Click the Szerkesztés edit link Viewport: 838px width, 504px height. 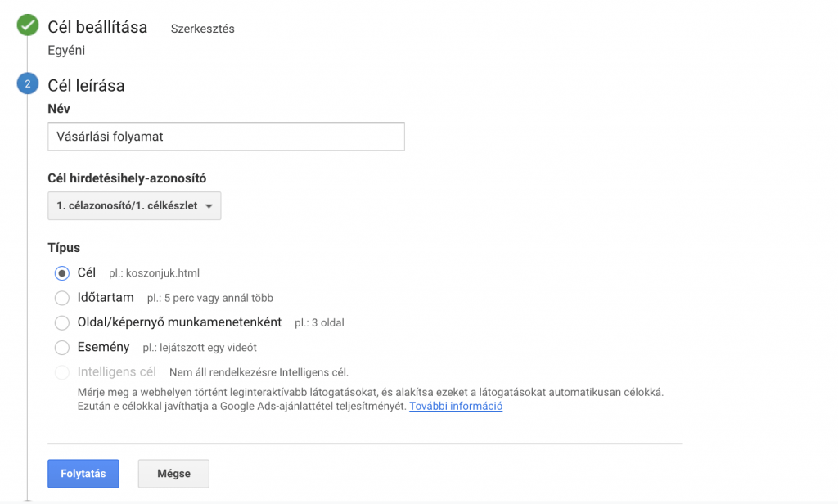point(203,29)
